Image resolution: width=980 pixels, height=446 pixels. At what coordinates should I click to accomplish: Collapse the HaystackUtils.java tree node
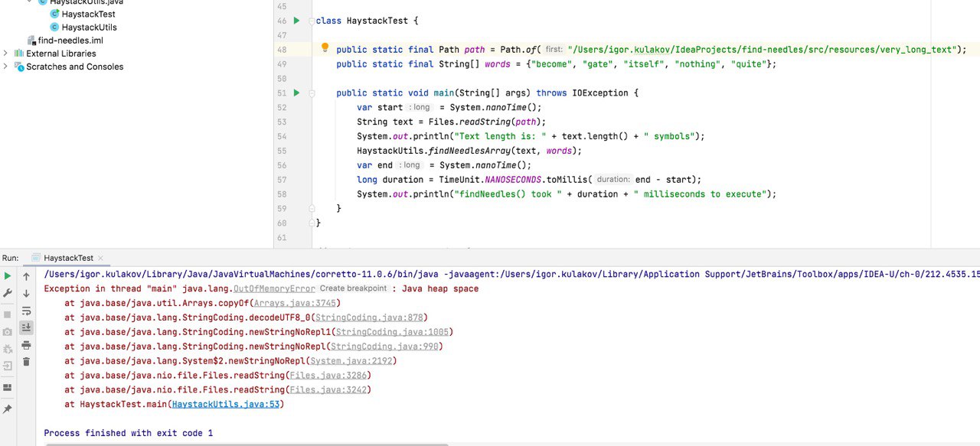click(x=29, y=2)
